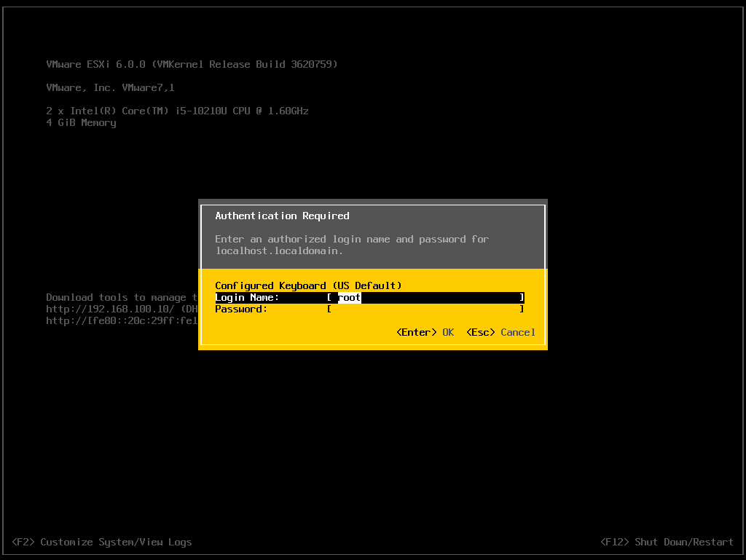Click the 4 GiB Memory text
746x560 pixels.
coord(81,122)
